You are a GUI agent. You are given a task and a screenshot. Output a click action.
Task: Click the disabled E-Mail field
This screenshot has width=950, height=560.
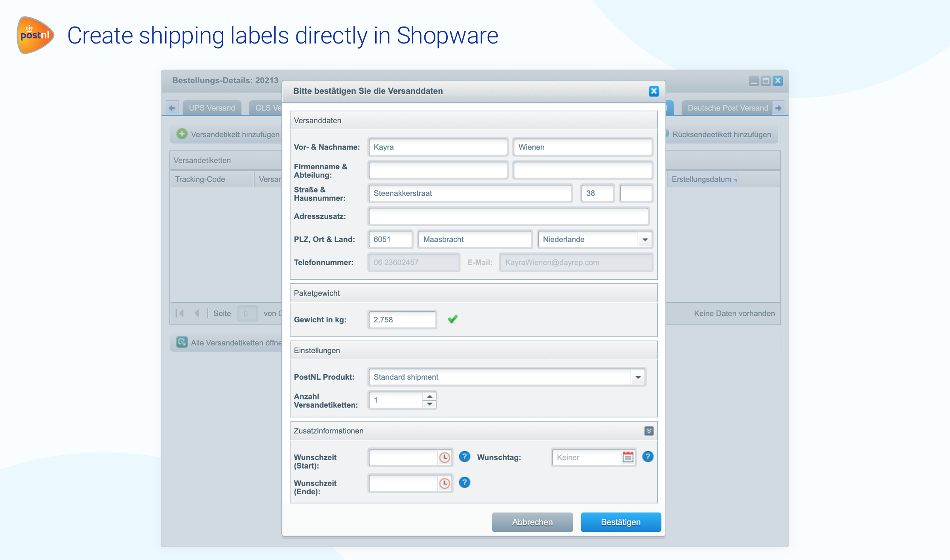pos(576,262)
